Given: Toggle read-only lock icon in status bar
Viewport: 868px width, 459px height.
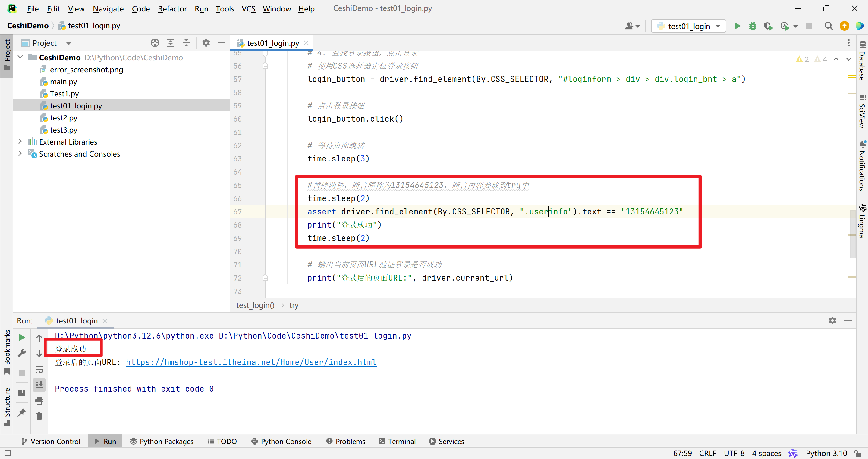Looking at the screenshot, I should click(x=857, y=453).
